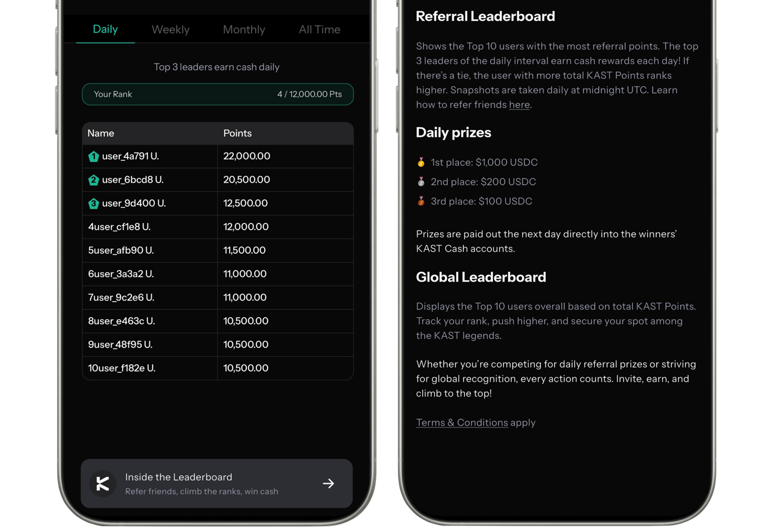
Task: Click the 22,000.00 points value
Action: [x=247, y=156]
